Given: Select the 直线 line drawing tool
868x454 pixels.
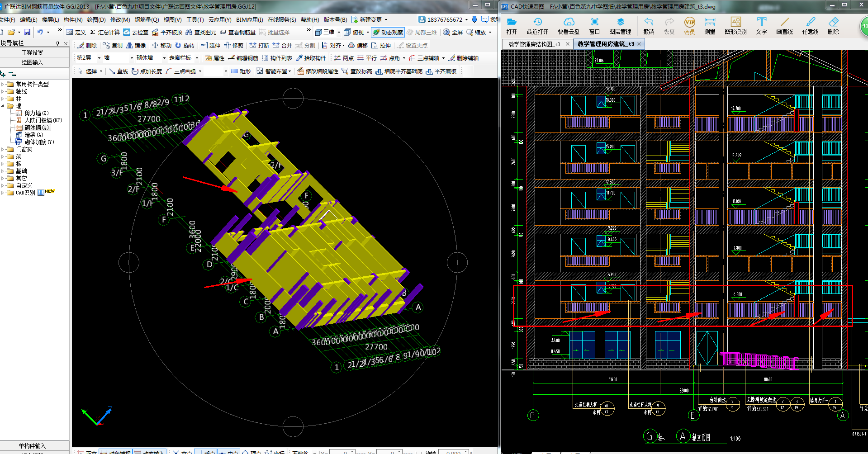Looking at the screenshot, I should (x=119, y=71).
